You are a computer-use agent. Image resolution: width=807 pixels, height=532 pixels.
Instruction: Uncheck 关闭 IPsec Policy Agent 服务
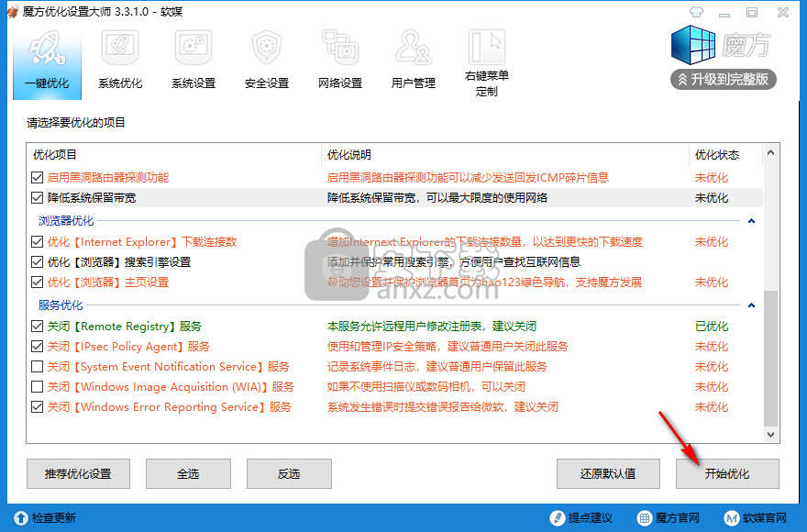point(37,347)
